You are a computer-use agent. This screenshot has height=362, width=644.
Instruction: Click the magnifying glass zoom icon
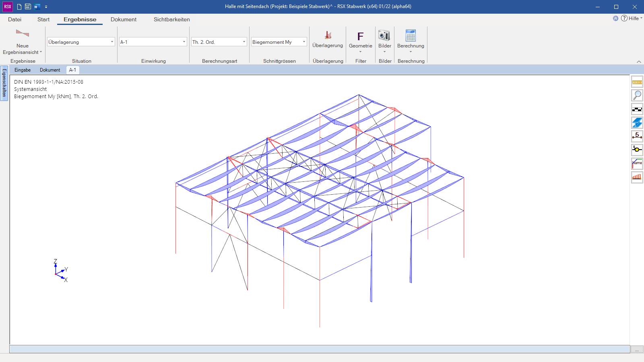pyautogui.click(x=637, y=95)
